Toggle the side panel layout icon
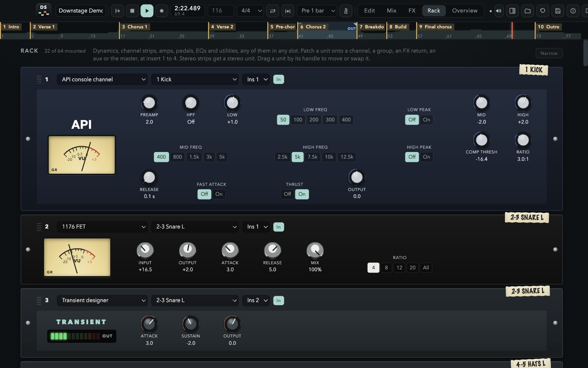Screen dimensions: 588x368 point(512,11)
